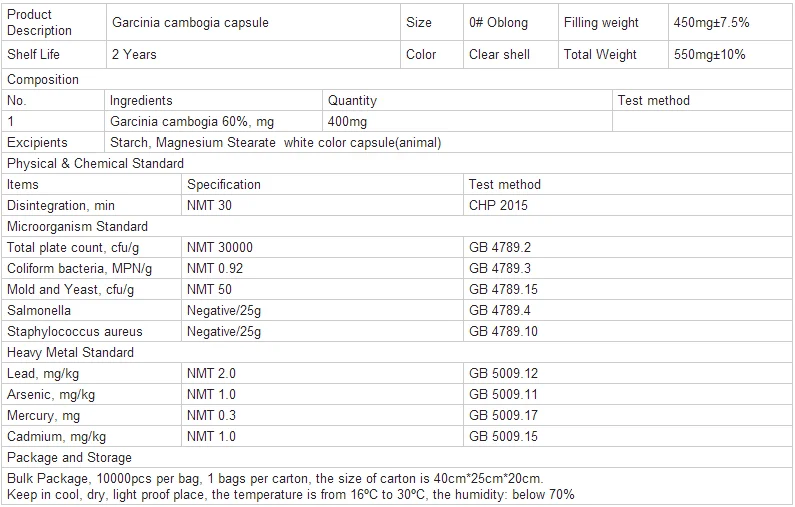Select the Physical & Chemical Standard header
The width and height of the screenshot is (795, 507).
[x=95, y=164]
